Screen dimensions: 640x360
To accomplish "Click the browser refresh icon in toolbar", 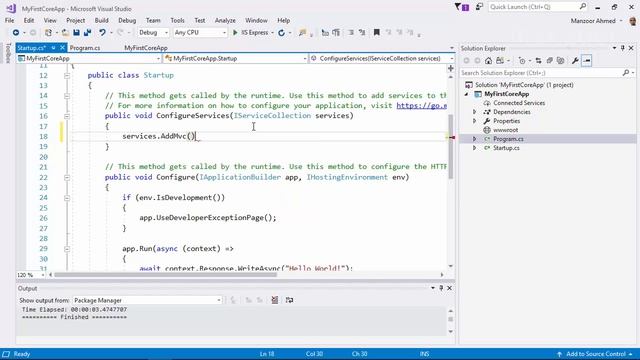I will click(281, 33).
